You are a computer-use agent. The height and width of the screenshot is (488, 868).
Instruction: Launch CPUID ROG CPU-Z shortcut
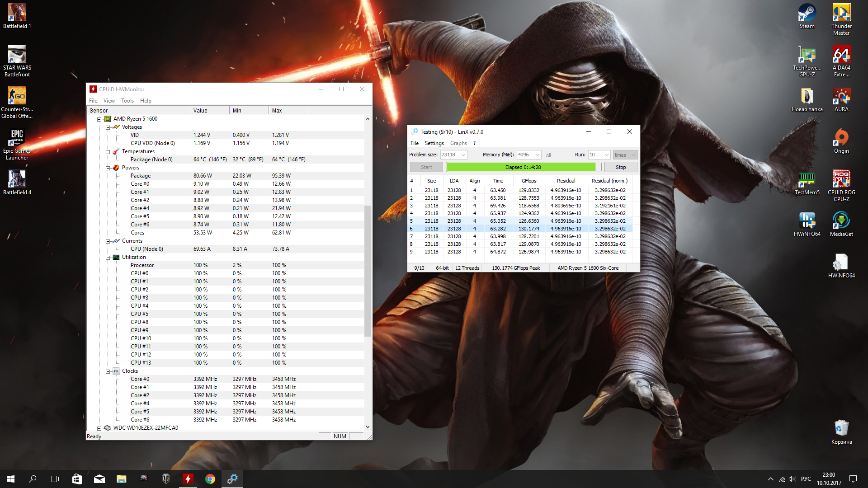(841, 179)
